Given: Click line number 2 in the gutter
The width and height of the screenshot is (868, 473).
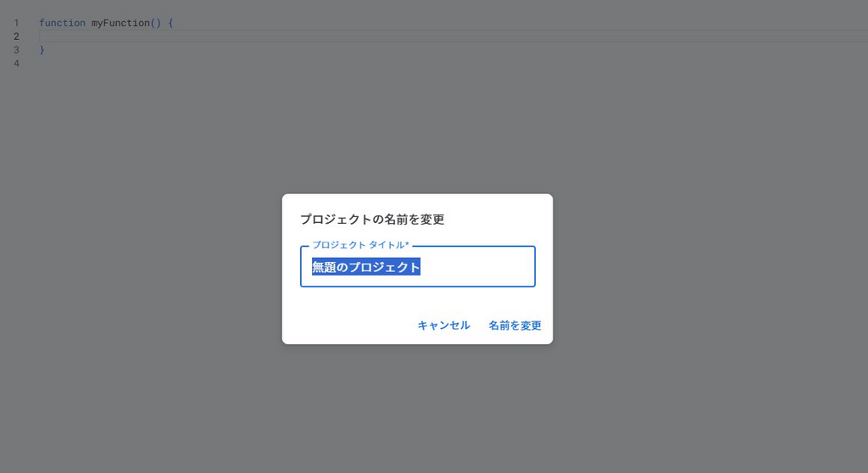Looking at the screenshot, I should point(17,36).
